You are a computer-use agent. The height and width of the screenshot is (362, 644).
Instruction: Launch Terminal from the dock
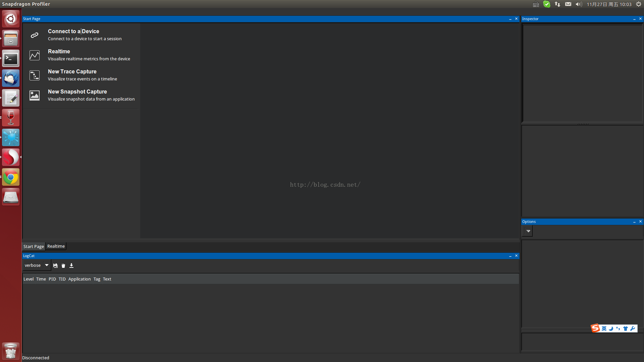tap(11, 58)
